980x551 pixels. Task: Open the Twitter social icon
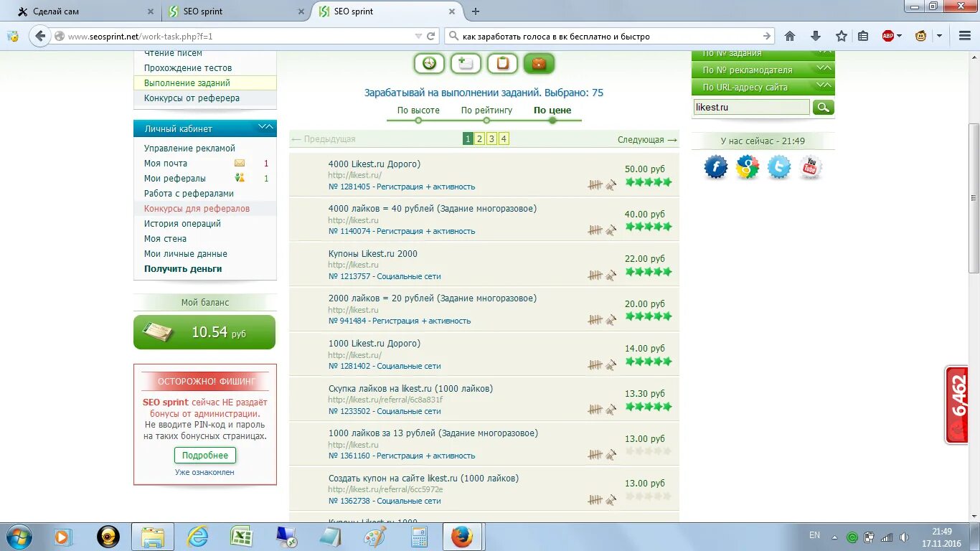pyautogui.click(x=779, y=168)
